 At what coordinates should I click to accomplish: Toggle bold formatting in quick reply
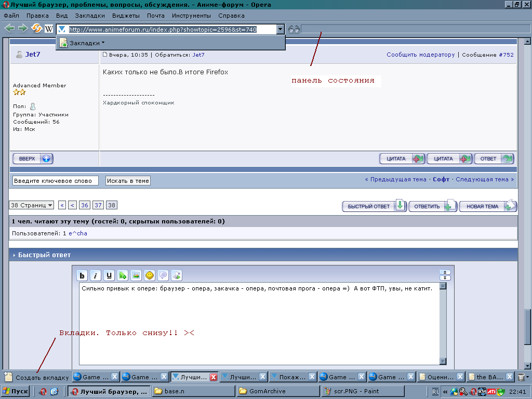click(x=82, y=276)
